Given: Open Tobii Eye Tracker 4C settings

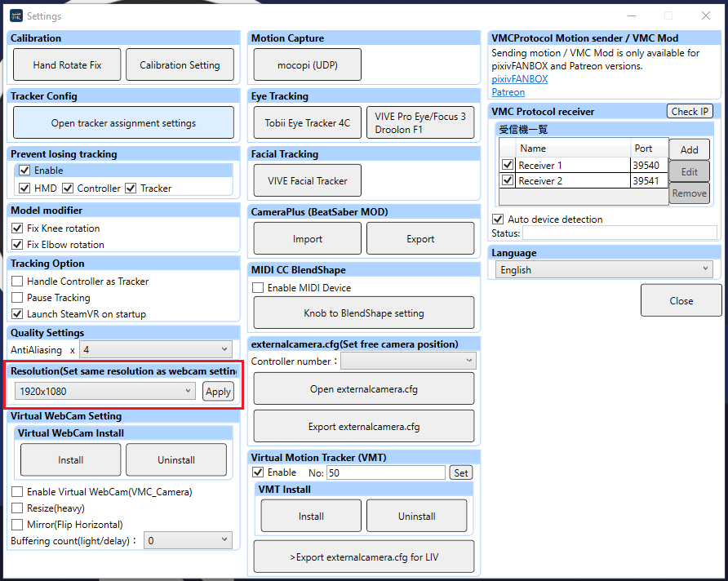Looking at the screenshot, I should 307,123.
